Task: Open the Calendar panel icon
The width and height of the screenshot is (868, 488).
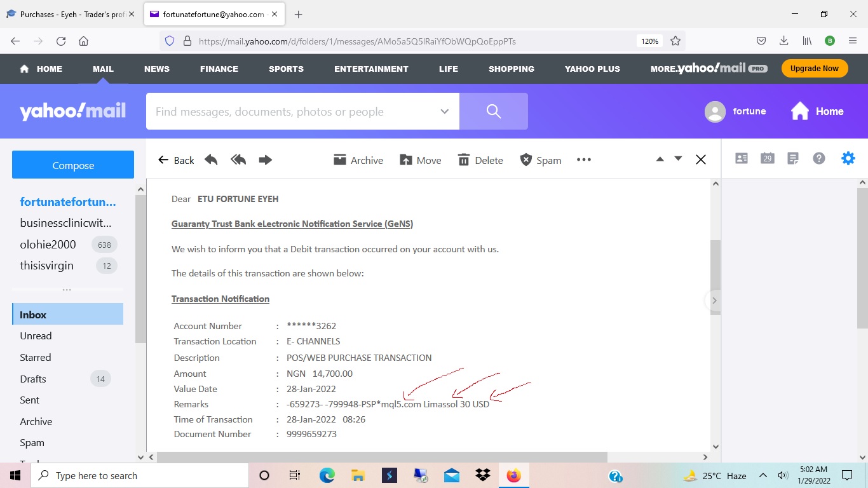Action: [x=768, y=158]
